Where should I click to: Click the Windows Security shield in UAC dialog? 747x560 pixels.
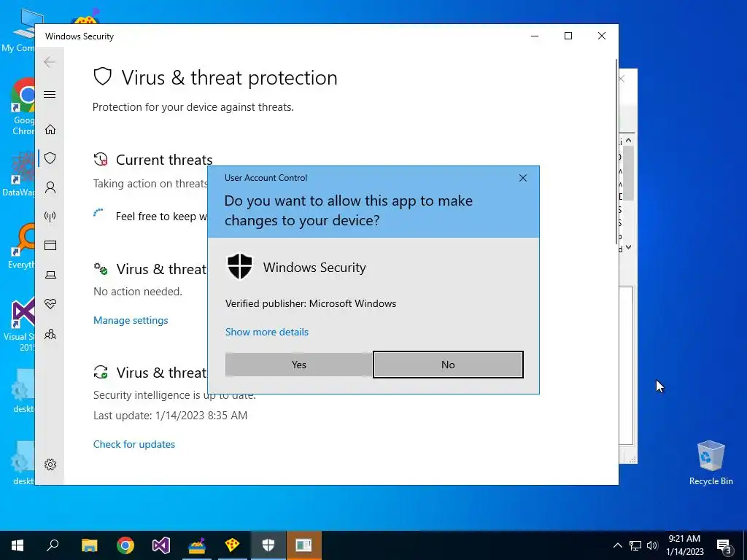coord(239,267)
